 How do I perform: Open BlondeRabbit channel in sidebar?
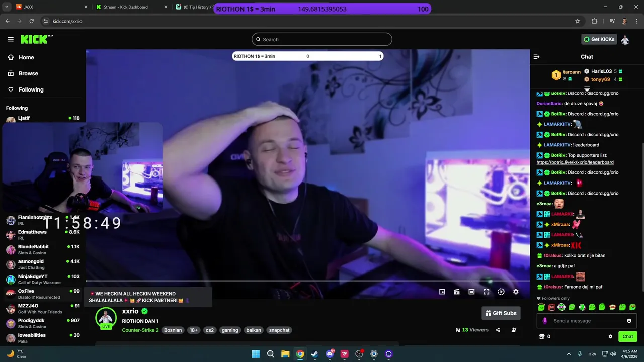43,250
